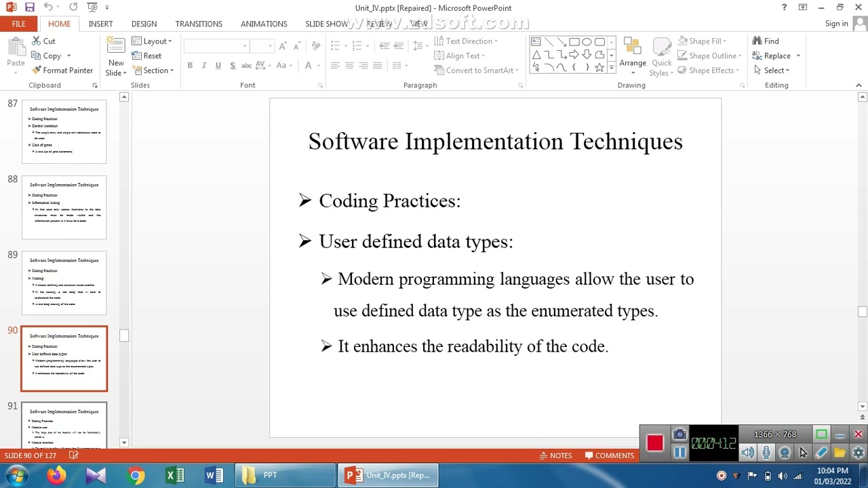Take a screenshot with recorder camera icon
This screenshot has height=488, width=868.
point(679,434)
